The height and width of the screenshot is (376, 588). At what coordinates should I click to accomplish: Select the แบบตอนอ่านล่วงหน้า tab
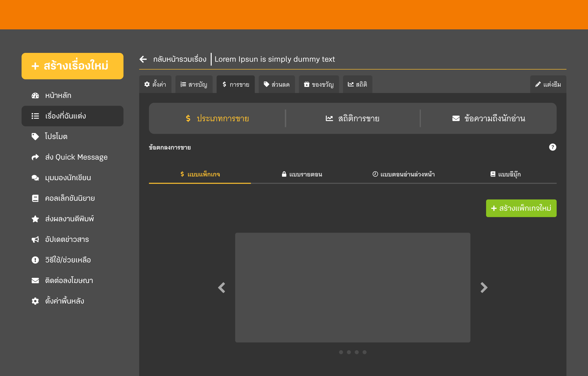point(404,174)
